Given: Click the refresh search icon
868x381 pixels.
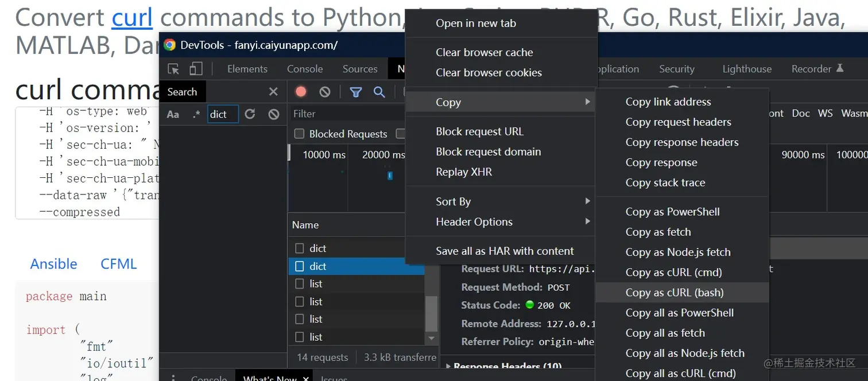Looking at the screenshot, I should (250, 114).
